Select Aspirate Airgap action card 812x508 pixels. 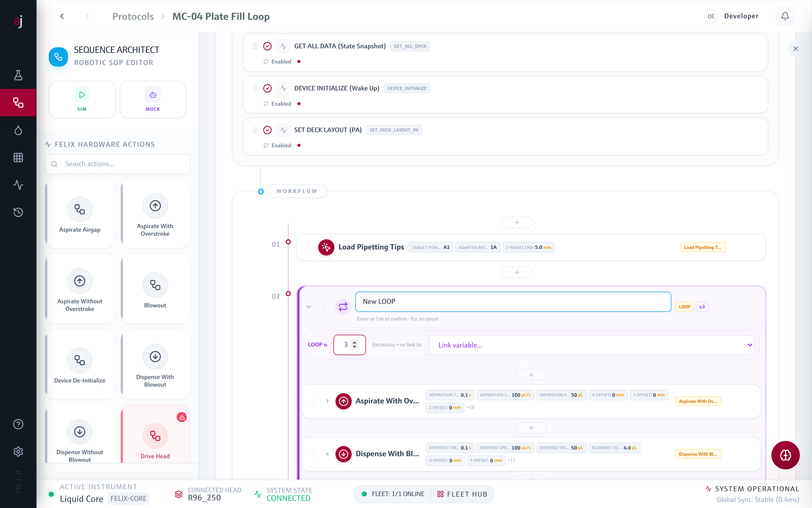80,214
